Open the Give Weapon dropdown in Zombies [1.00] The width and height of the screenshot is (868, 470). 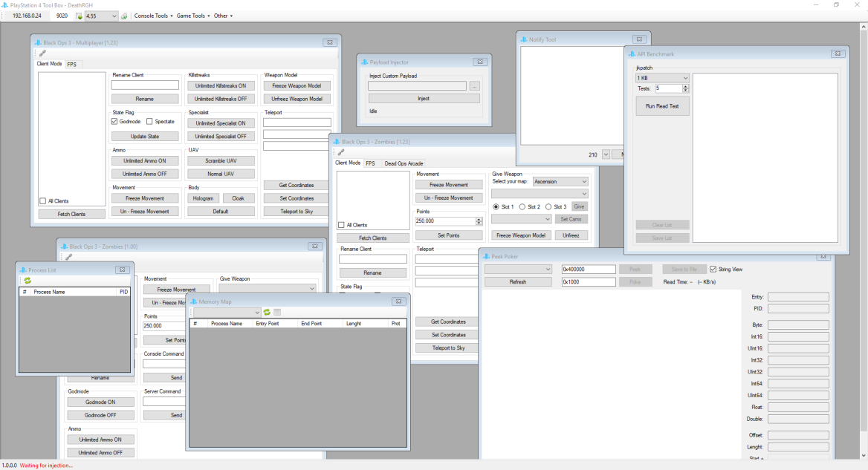coord(268,289)
